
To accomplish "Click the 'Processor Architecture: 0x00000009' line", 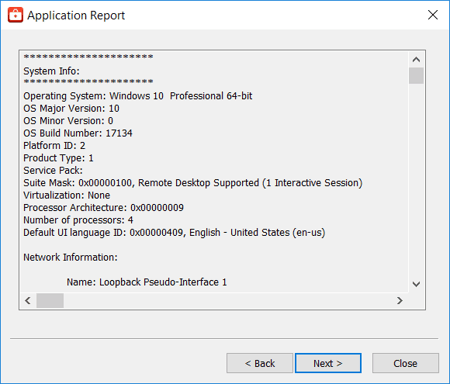I will [103, 208].
